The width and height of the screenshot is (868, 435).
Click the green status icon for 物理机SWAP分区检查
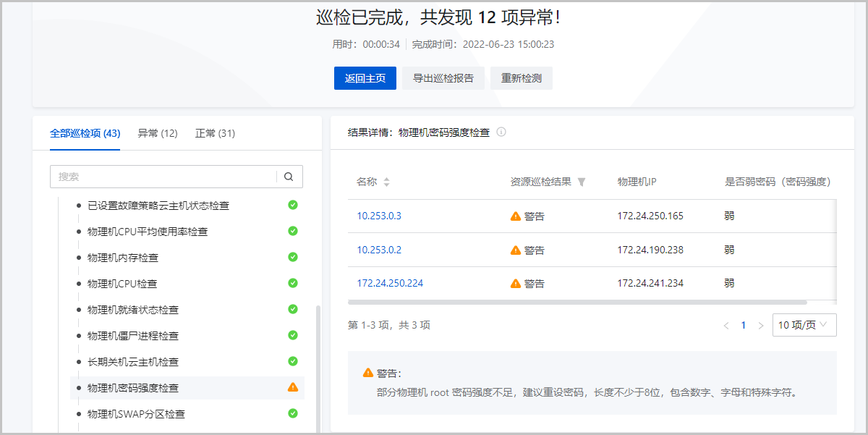(293, 413)
